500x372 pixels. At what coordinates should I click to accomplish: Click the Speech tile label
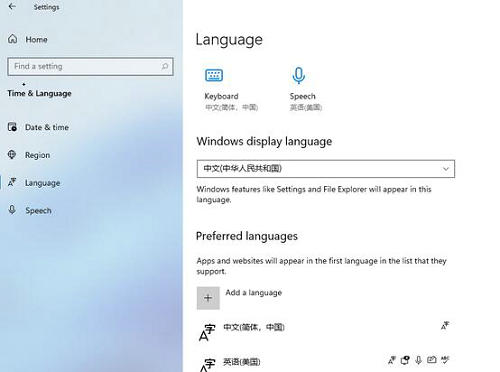click(x=302, y=96)
